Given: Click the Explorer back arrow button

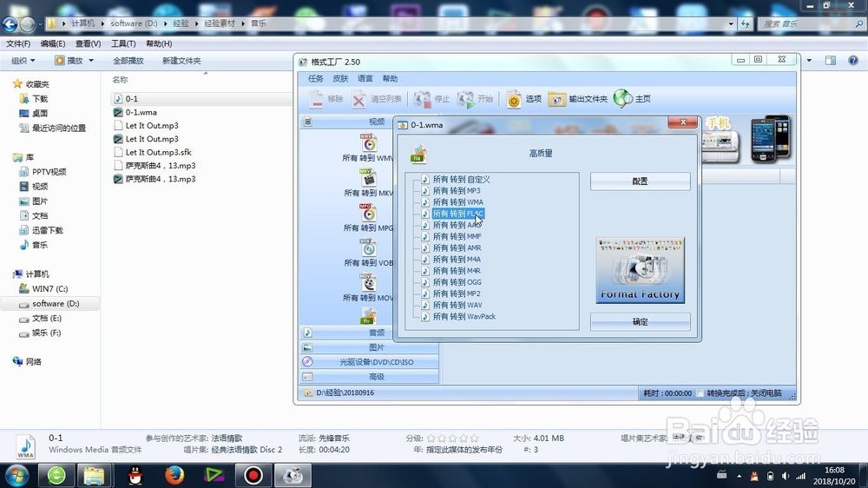Looking at the screenshot, I should click(x=10, y=23).
